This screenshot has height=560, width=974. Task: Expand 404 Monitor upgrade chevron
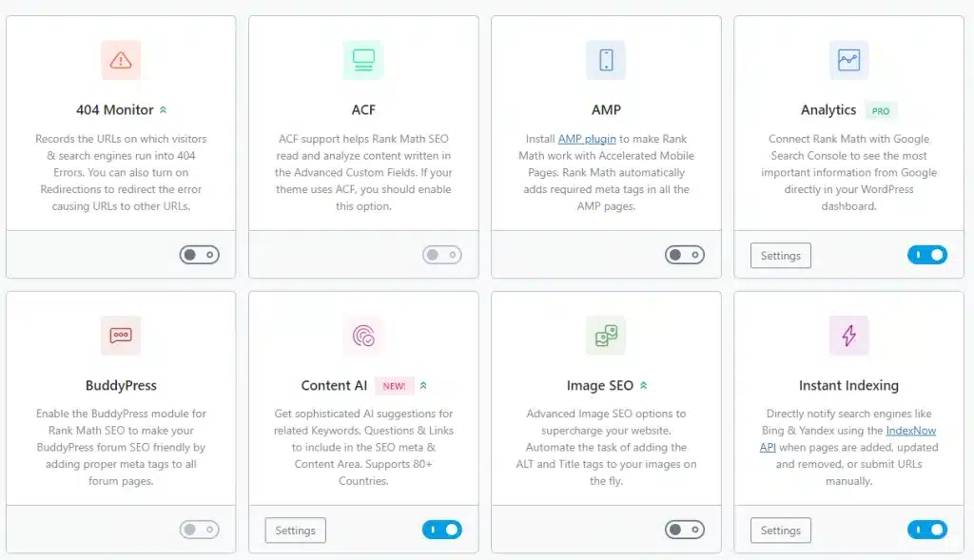[x=164, y=110]
